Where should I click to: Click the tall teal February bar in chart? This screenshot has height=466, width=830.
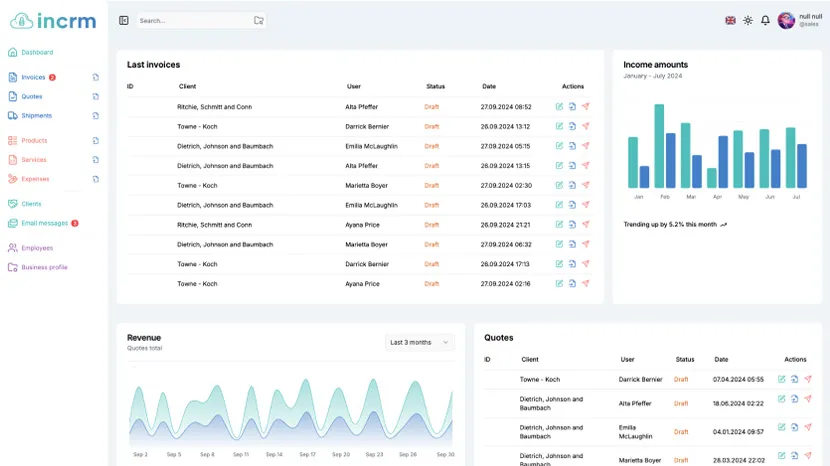659,145
